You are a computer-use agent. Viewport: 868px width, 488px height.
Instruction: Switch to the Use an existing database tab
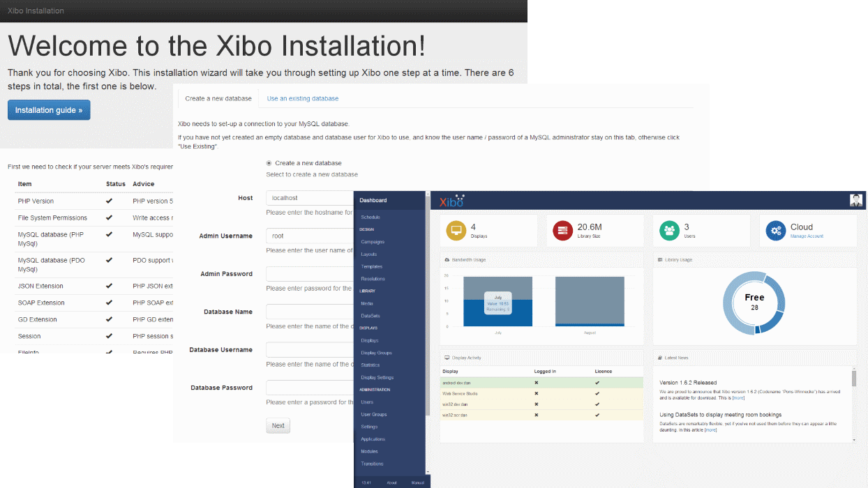[303, 98]
